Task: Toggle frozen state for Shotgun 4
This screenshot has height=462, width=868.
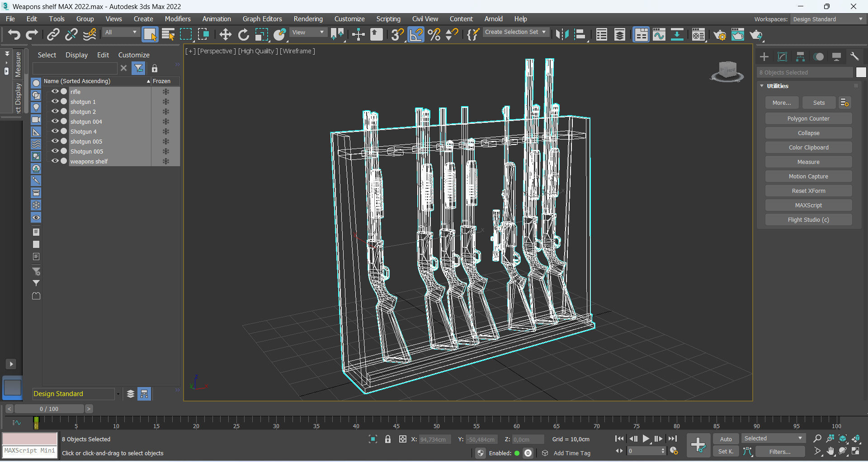Action: tap(166, 131)
